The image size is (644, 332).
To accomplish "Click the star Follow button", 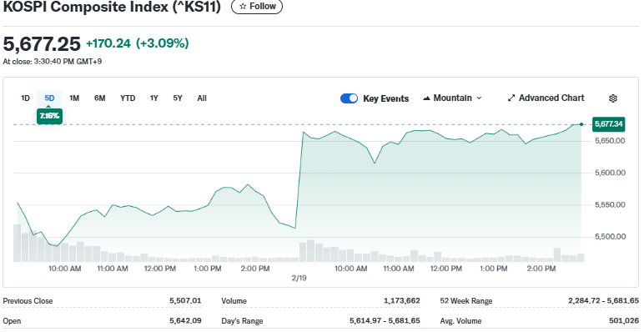I will pos(257,7).
